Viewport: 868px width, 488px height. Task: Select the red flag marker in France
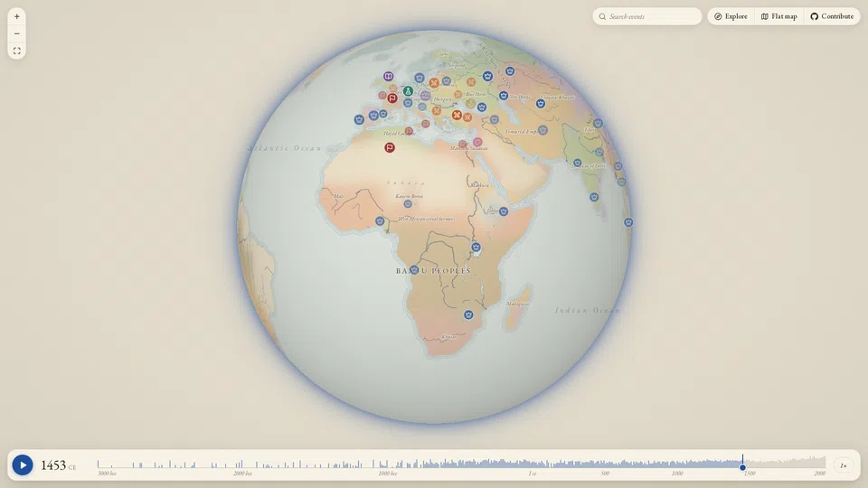tap(392, 99)
